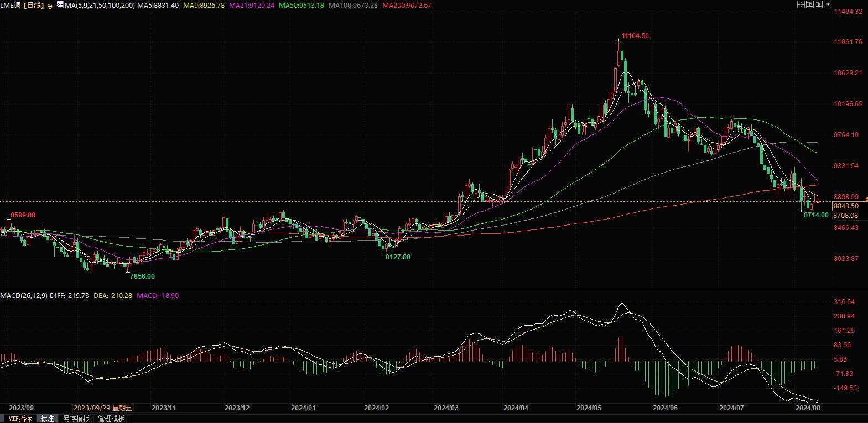
Task: Click the -149.53 MACD axis label
Action: click(x=846, y=388)
